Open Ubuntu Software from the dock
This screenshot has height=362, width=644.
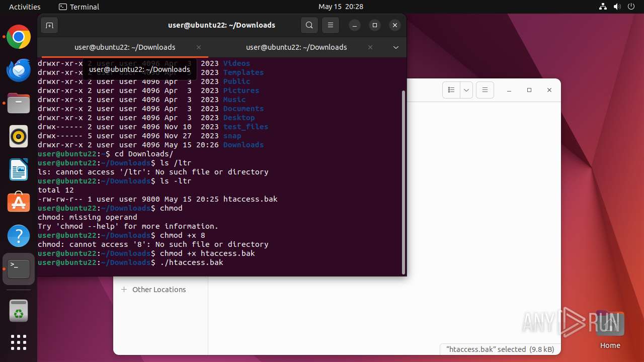19,203
